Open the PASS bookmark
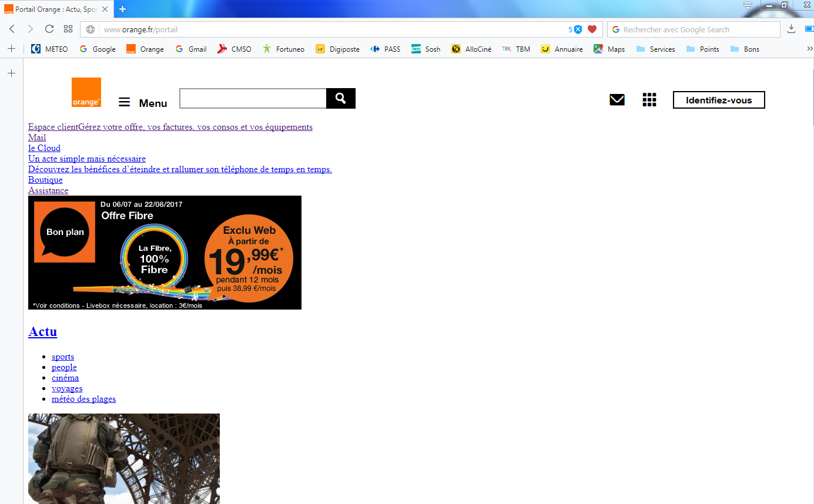814x504 pixels. (386, 49)
